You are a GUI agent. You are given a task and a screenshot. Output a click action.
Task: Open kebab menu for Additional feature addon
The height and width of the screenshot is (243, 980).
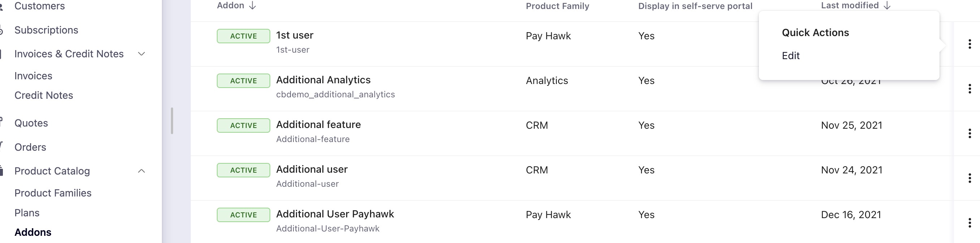(x=970, y=133)
